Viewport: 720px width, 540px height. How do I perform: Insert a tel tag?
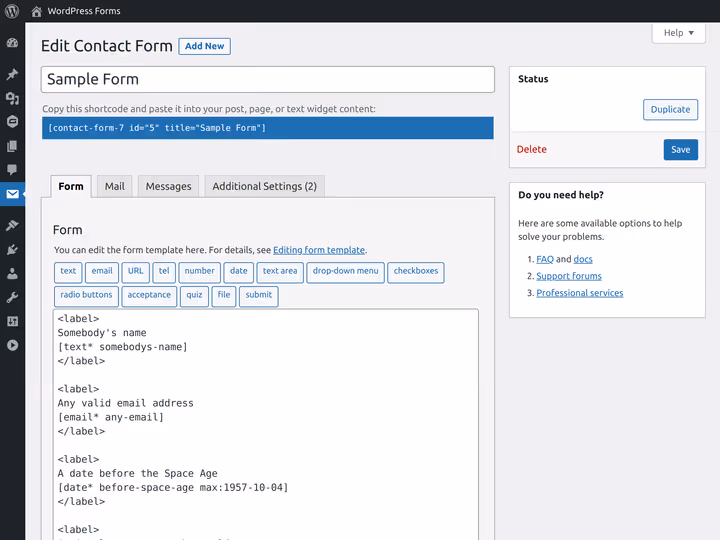click(164, 272)
